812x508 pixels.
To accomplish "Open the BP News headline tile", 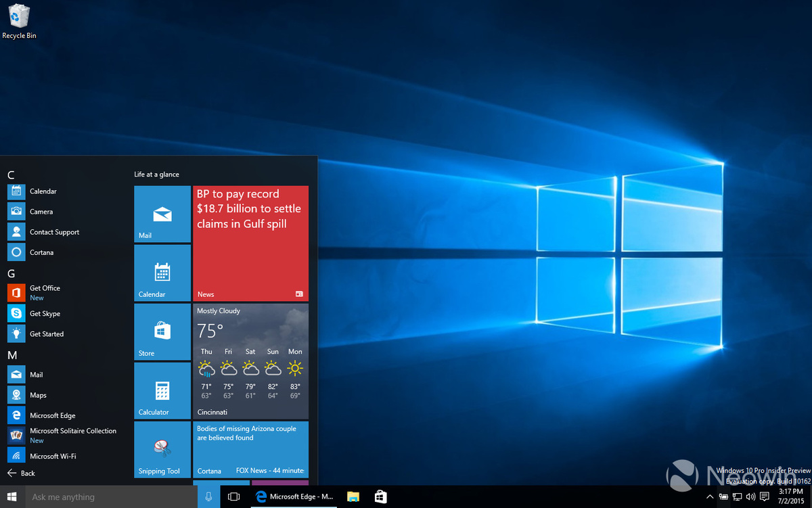I will pos(250,244).
